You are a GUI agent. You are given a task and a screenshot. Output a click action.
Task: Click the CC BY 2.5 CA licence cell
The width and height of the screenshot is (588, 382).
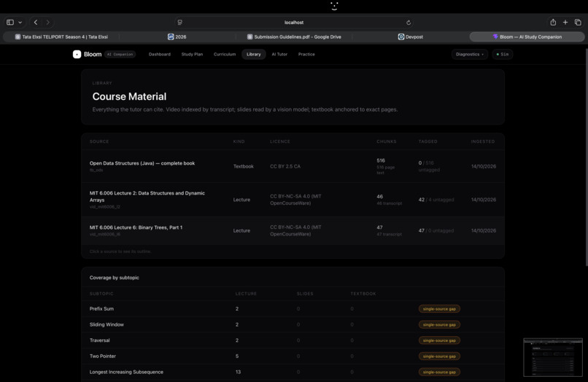285,166
